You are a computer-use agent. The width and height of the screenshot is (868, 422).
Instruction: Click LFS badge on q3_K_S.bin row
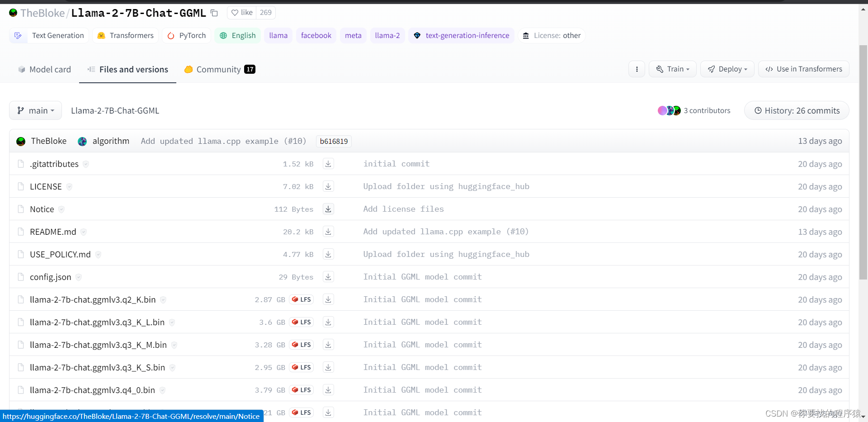[302, 367]
